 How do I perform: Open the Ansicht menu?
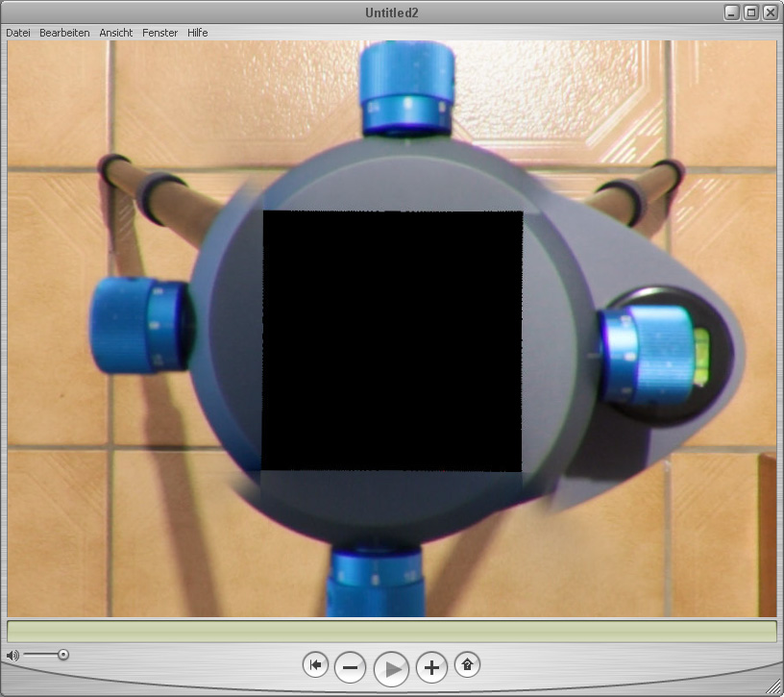click(116, 33)
